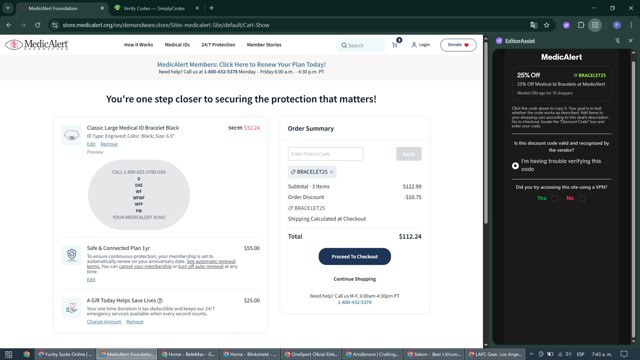
Task: Switch to Funky Socks Online taskbar window
Action: pyautogui.click(x=65, y=354)
